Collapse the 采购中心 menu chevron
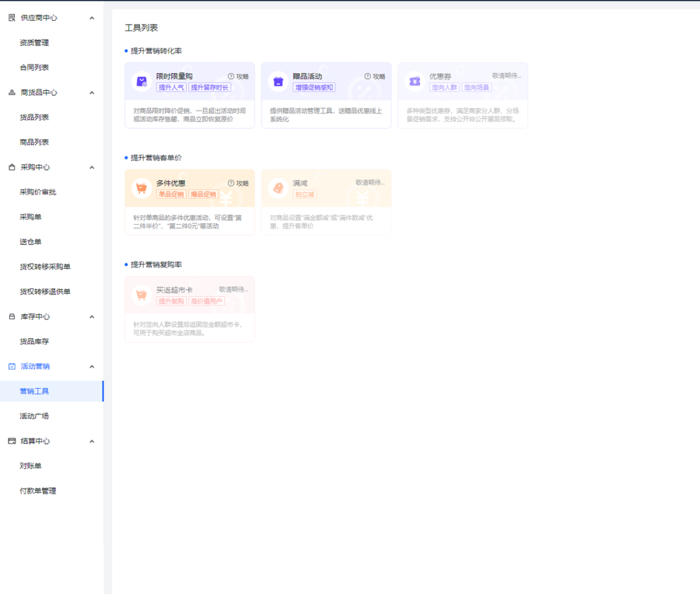The image size is (700, 594). tap(92, 168)
